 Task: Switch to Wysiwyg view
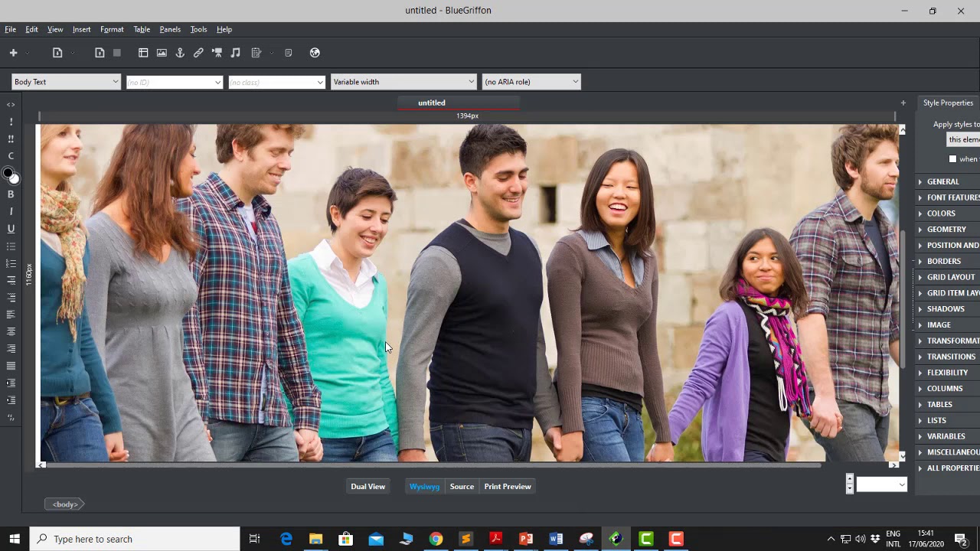tap(424, 487)
